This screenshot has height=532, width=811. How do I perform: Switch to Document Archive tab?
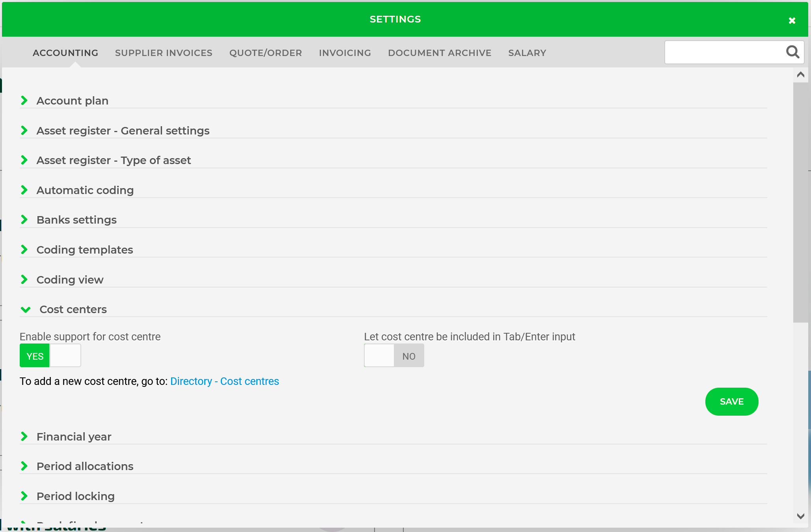tap(439, 53)
